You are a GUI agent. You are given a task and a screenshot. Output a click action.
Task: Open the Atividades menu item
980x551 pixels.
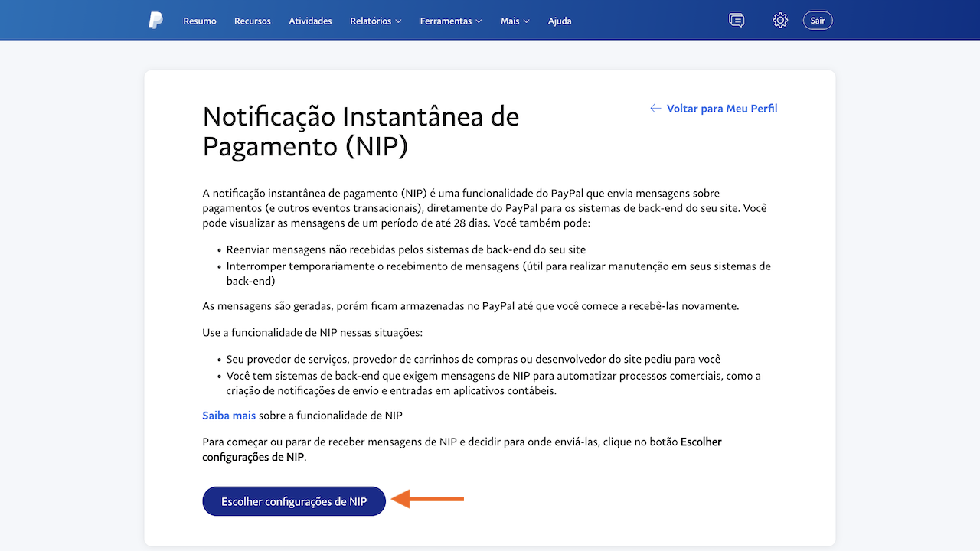(x=310, y=21)
